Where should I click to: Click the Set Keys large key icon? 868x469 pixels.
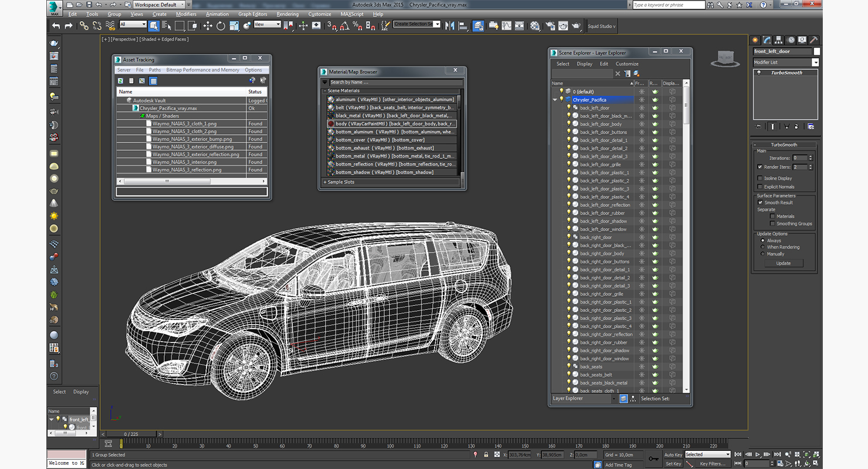(653, 458)
